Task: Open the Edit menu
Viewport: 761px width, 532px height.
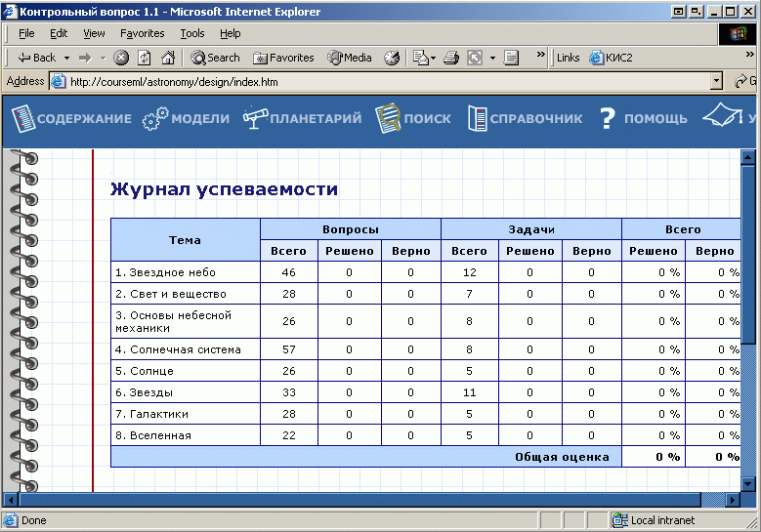Action: [x=59, y=33]
